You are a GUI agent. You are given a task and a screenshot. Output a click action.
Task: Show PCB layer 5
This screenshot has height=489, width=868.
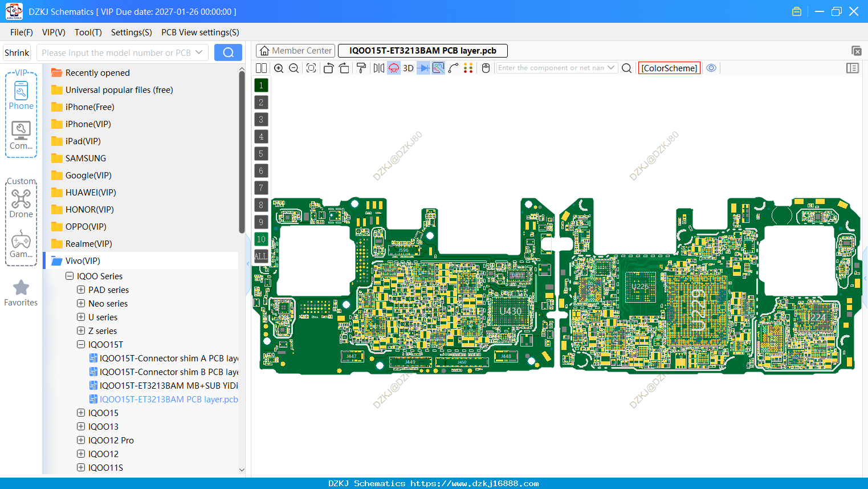(x=261, y=154)
